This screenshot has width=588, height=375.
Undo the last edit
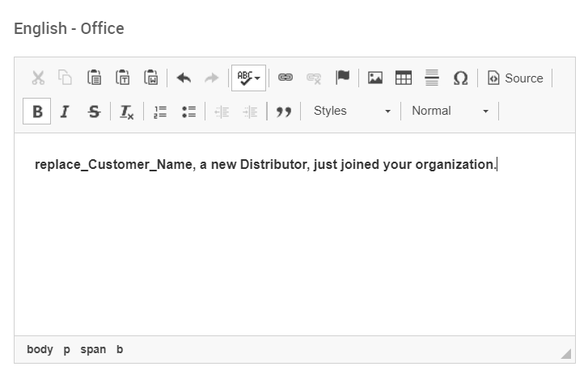(184, 78)
